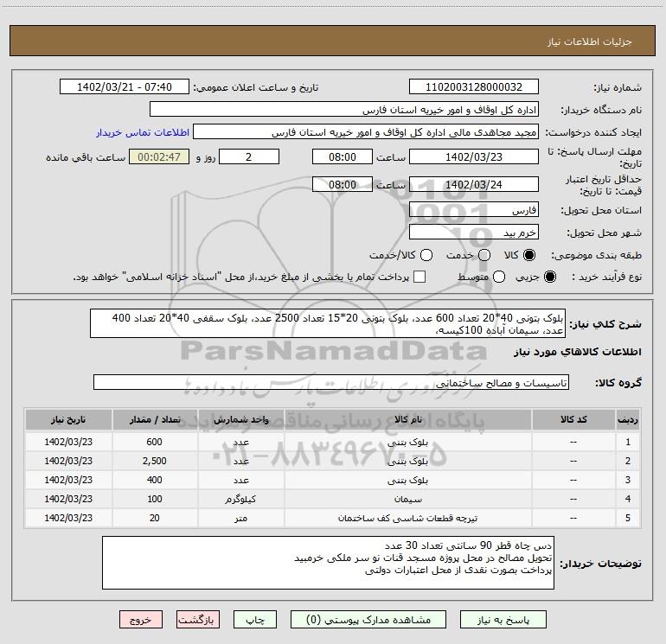Click the ردیف column header
The width and height of the screenshot is (666, 644).
[628, 420]
